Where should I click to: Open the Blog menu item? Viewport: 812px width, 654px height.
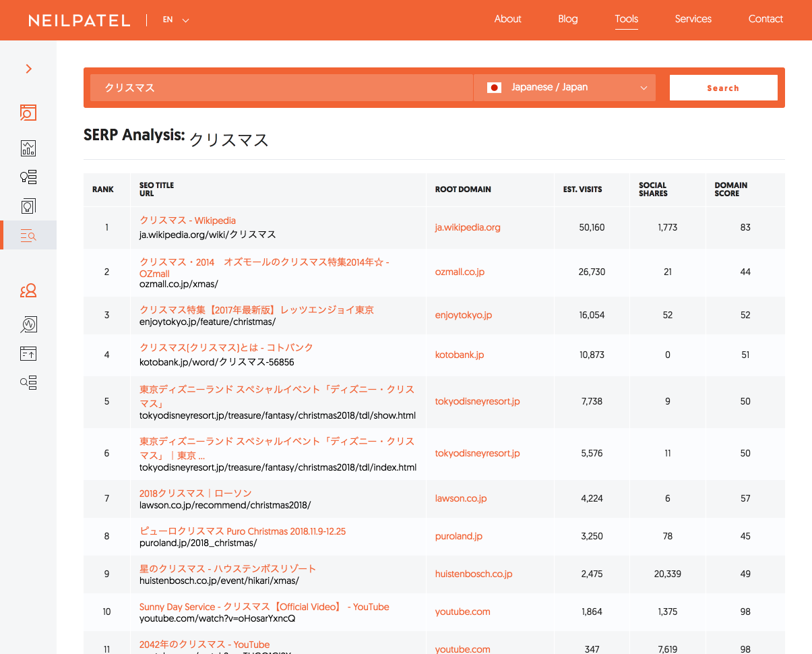568,19
